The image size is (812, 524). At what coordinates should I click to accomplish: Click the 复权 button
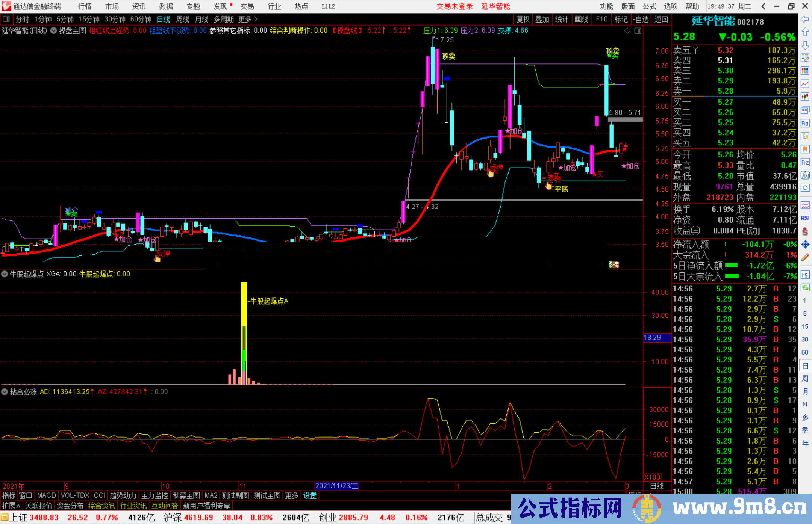click(523, 19)
